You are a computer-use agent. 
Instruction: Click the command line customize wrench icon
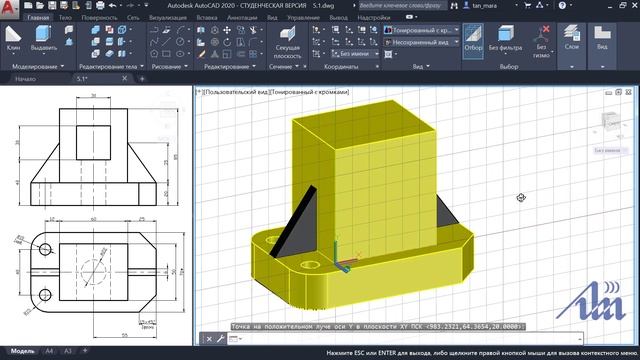(x=220, y=339)
